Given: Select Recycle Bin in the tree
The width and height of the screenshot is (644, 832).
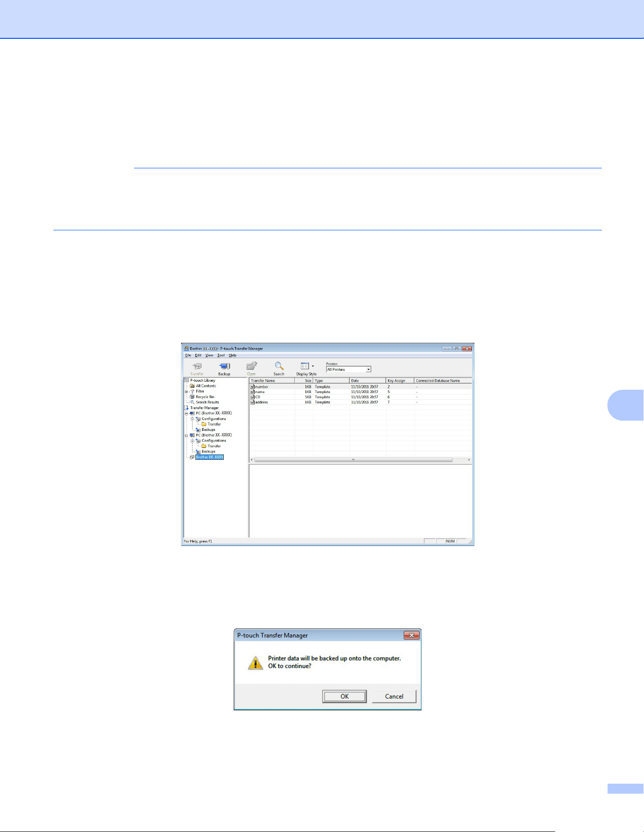Looking at the screenshot, I should pos(205,397).
